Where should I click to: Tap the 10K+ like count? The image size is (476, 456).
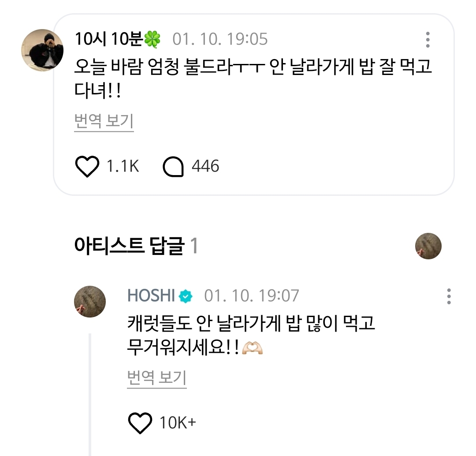coord(178,423)
